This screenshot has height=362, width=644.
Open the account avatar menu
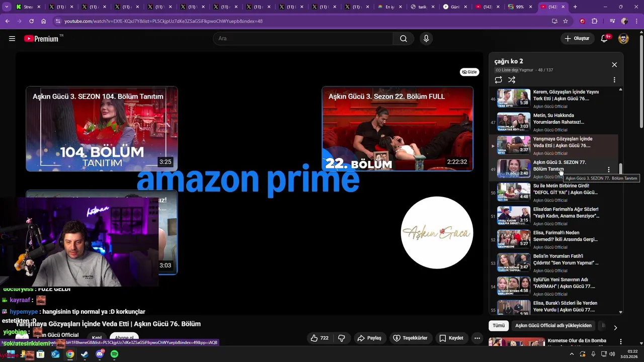(623, 39)
